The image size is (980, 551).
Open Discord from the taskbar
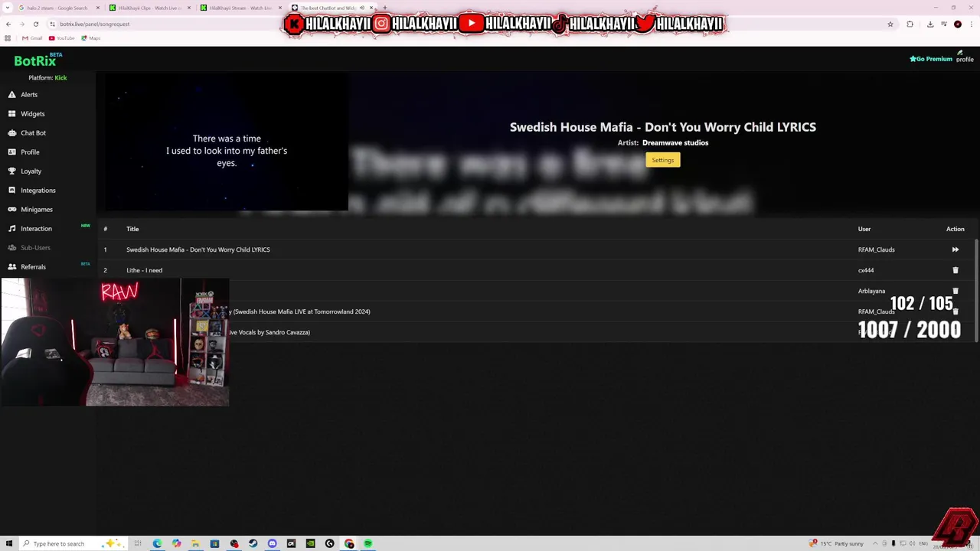coord(272,543)
